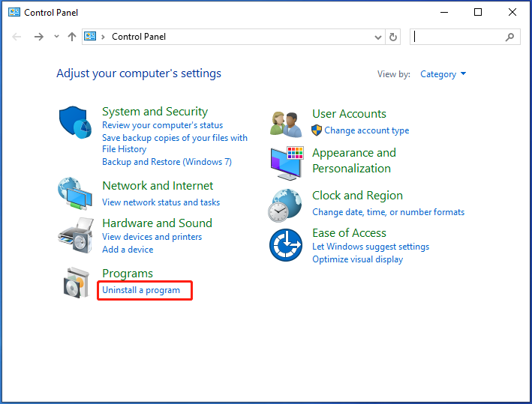
Task: Click the title bar Control Panel icon
Action: click(x=14, y=13)
